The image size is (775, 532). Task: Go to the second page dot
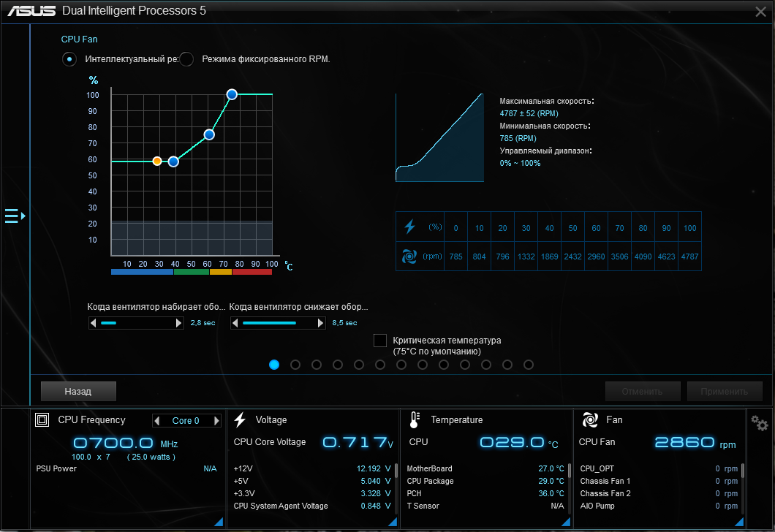[295, 365]
